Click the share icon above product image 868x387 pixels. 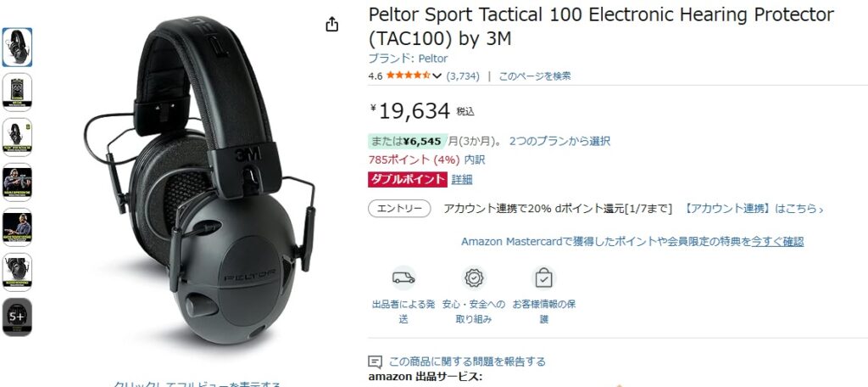331,25
